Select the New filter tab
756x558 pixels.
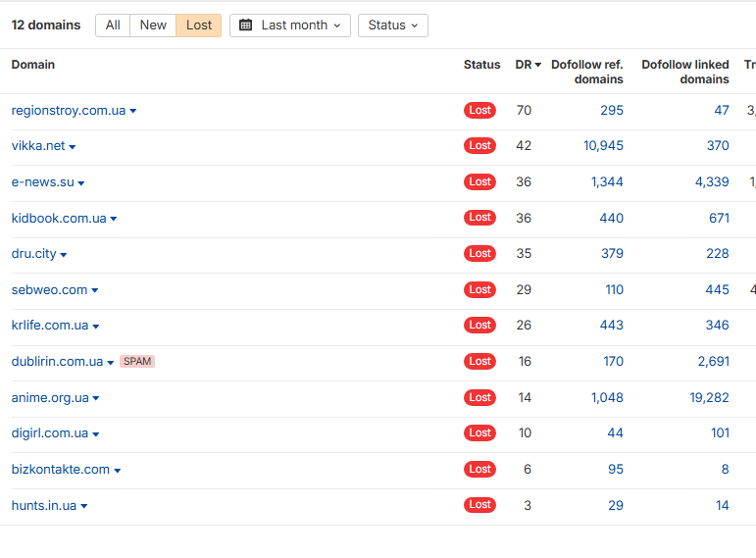153,25
